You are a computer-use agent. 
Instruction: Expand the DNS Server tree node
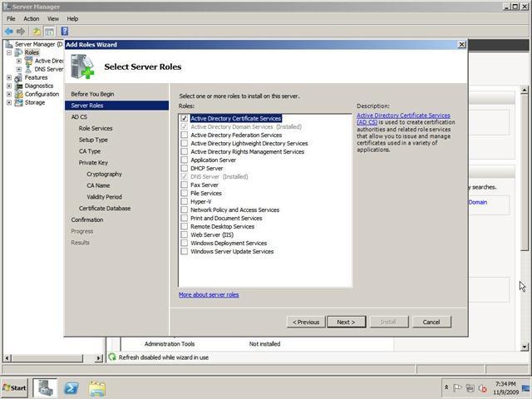pyautogui.click(x=19, y=69)
